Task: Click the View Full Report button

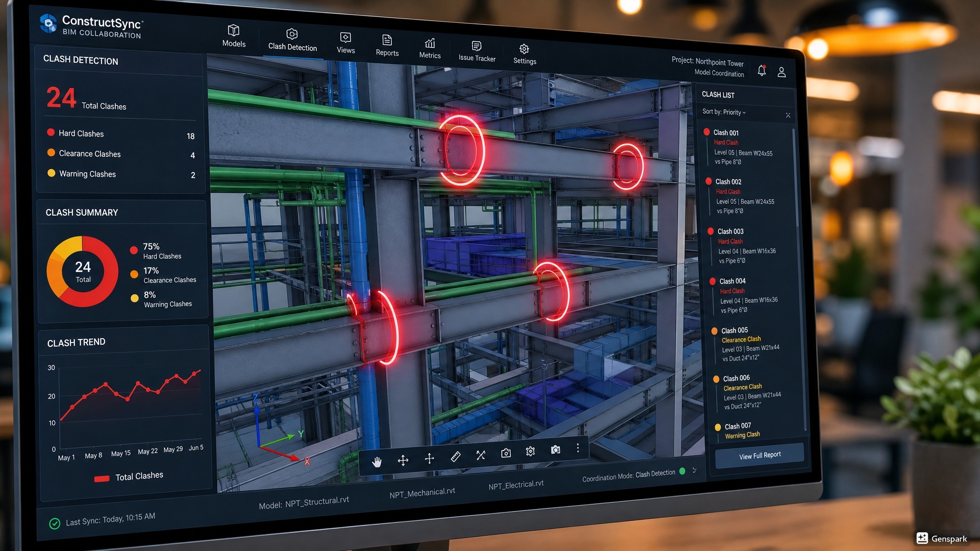Action: point(760,455)
